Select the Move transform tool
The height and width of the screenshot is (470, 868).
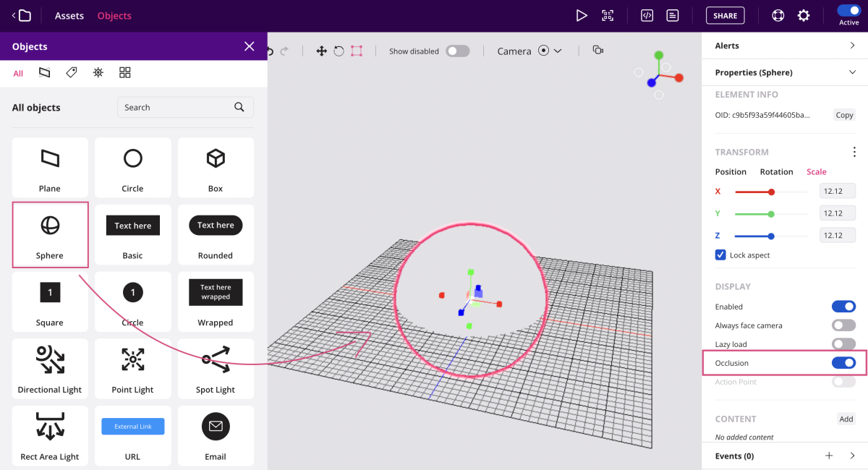(x=321, y=51)
